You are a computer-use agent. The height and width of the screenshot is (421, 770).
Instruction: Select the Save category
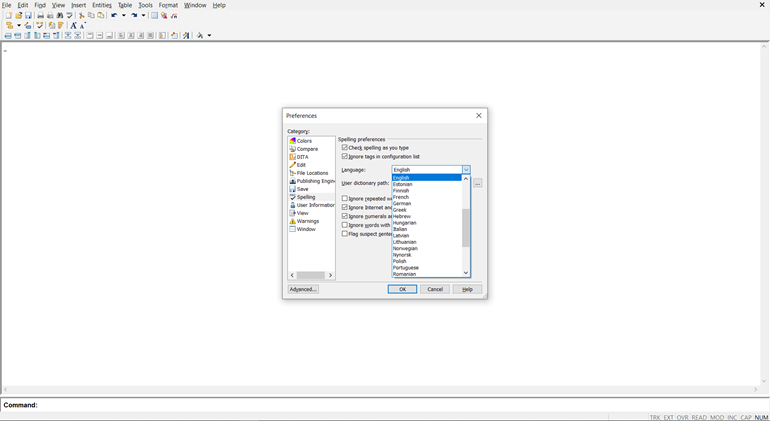tap(302, 189)
